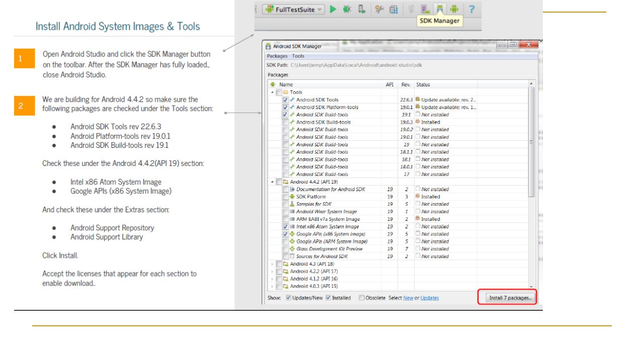Expand the Android 4.3 (API 18) group
The height and width of the screenshot is (362, 644).
tap(273, 264)
